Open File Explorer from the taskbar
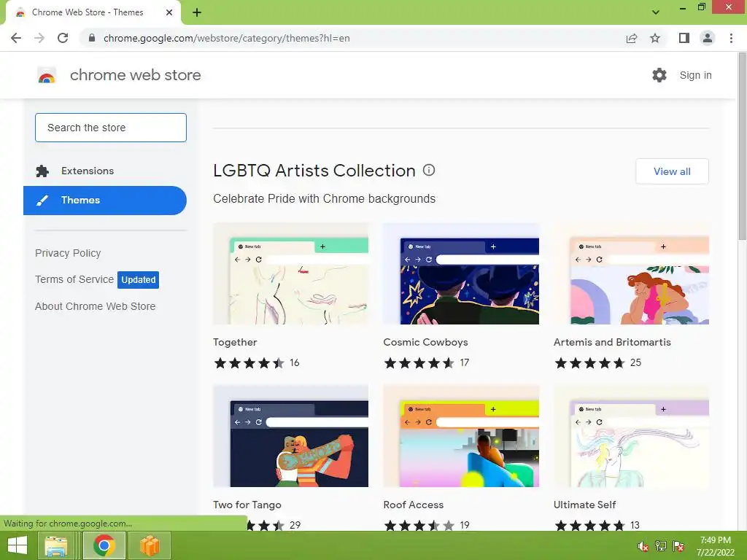 [56, 545]
